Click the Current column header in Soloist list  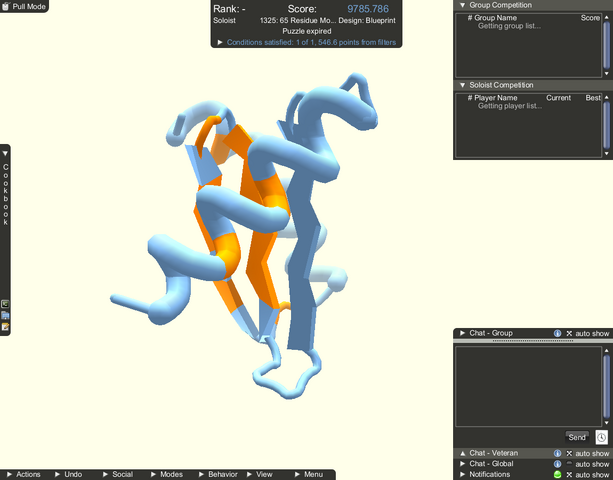(558, 98)
